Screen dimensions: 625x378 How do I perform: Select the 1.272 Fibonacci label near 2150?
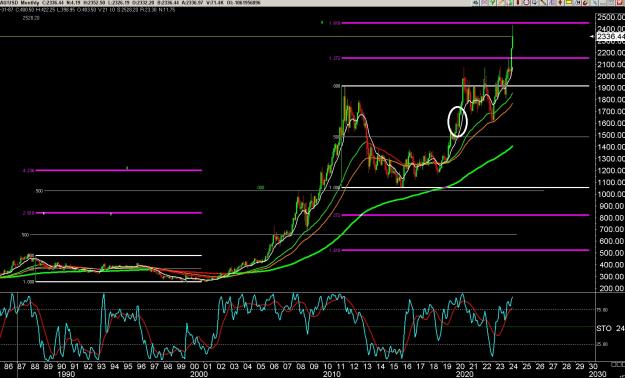pyautogui.click(x=334, y=58)
